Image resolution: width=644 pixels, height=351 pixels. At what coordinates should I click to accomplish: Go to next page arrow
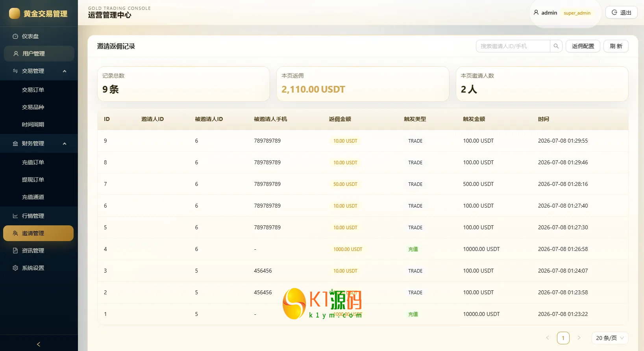point(579,338)
